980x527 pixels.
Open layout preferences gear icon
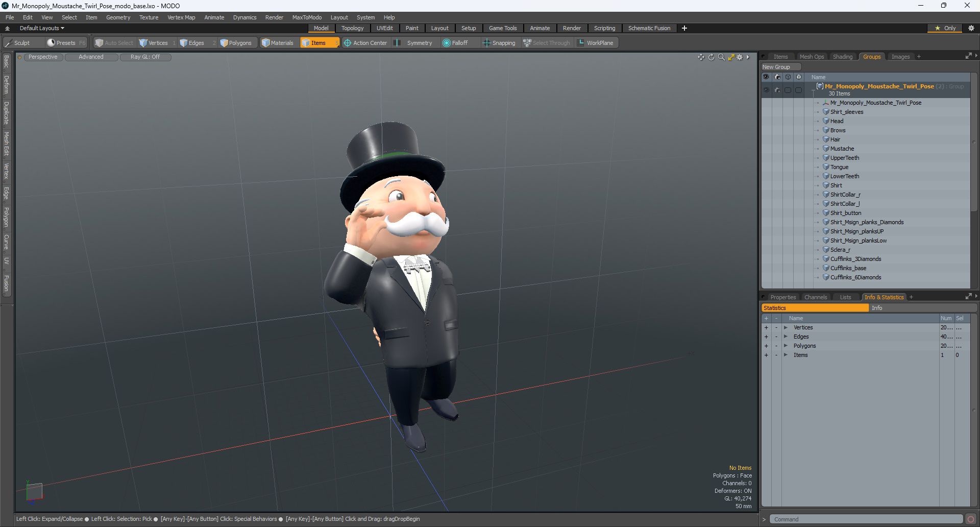971,28
